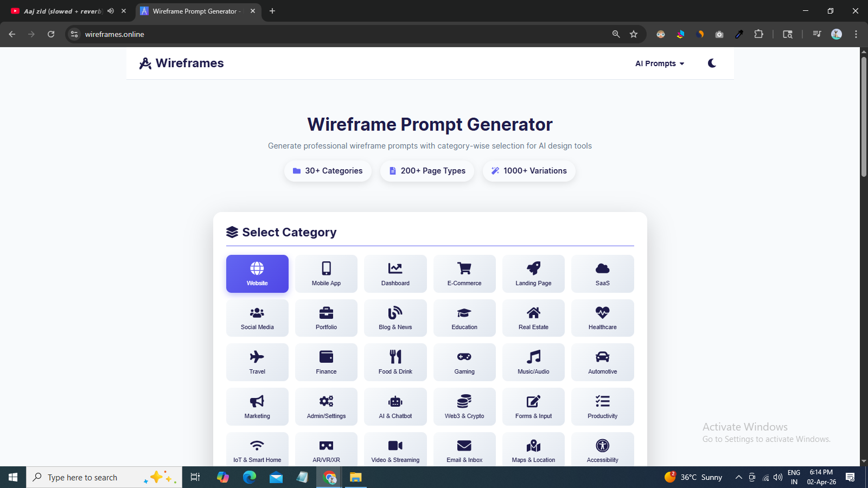Select the E-Commerce category
Viewport: 868px width, 488px height.
click(x=464, y=273)
